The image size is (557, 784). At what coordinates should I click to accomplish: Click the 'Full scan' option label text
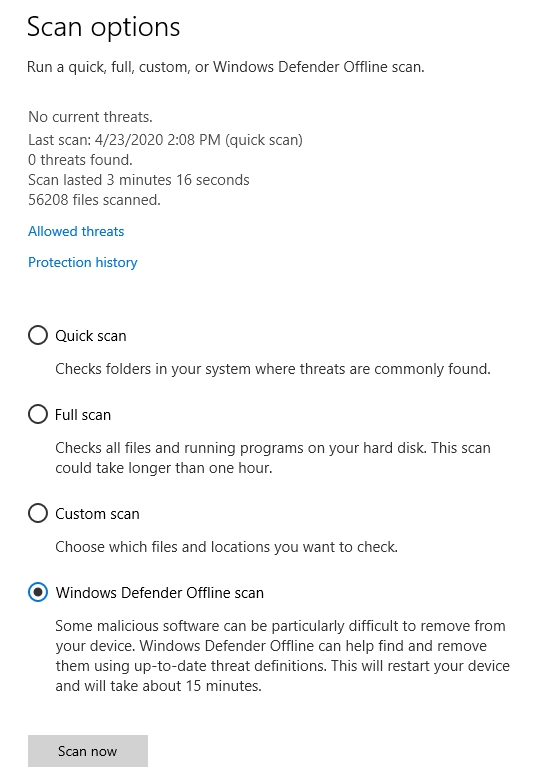pyautogui.click(x=83, y=415)
